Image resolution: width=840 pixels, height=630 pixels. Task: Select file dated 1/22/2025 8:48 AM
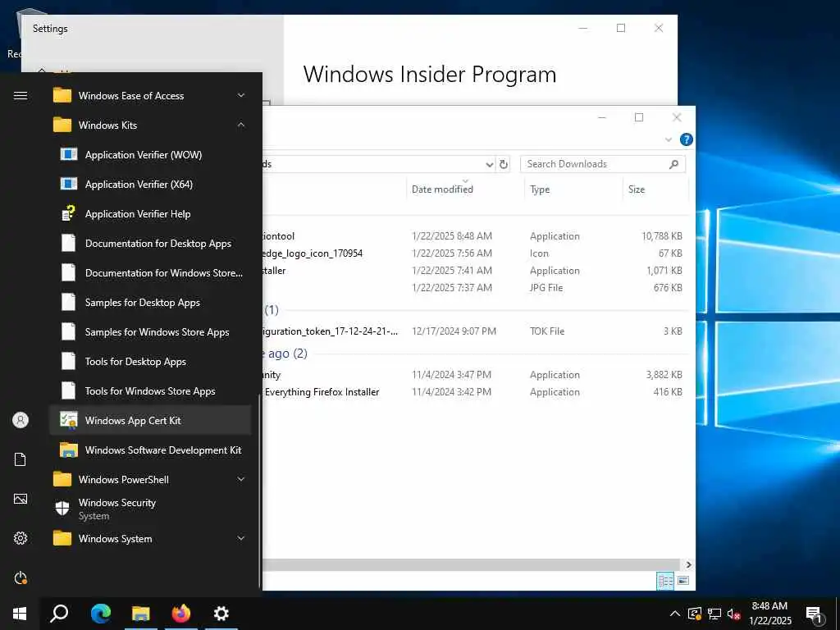point(474,235)
